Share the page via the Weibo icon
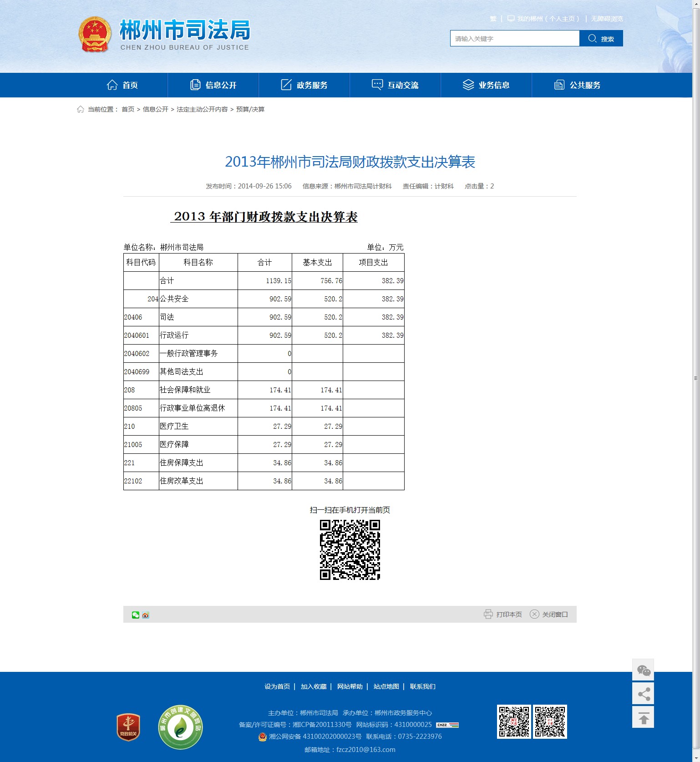The height and width of the screenshot is (762, 700). [x=146, y=615]
